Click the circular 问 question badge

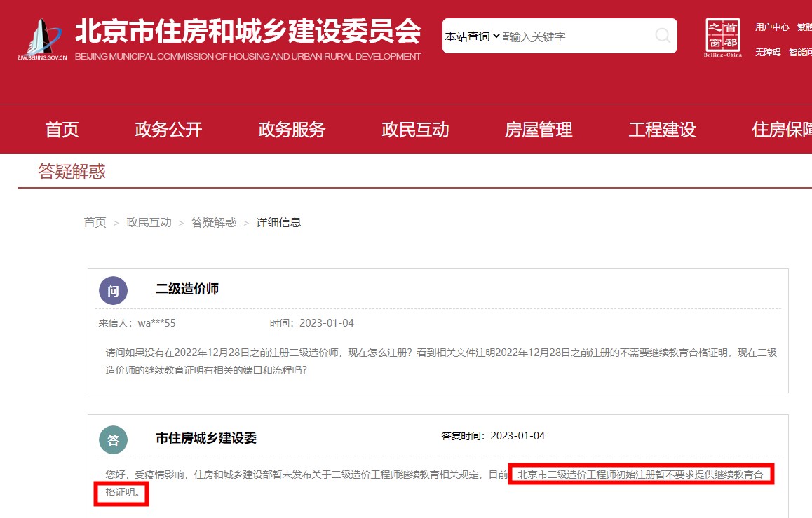113,290
